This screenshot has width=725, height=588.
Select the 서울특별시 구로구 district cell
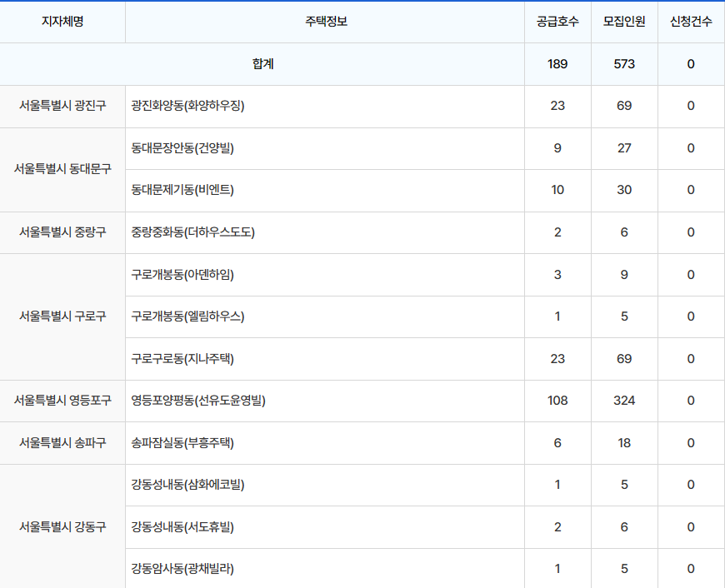(62, 316)
